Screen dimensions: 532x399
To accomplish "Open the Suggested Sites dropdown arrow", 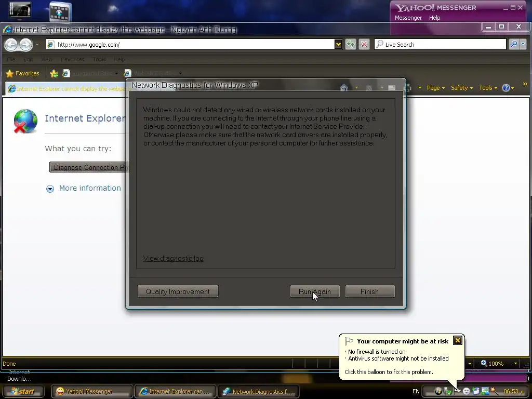I will (x=116, y=73).
